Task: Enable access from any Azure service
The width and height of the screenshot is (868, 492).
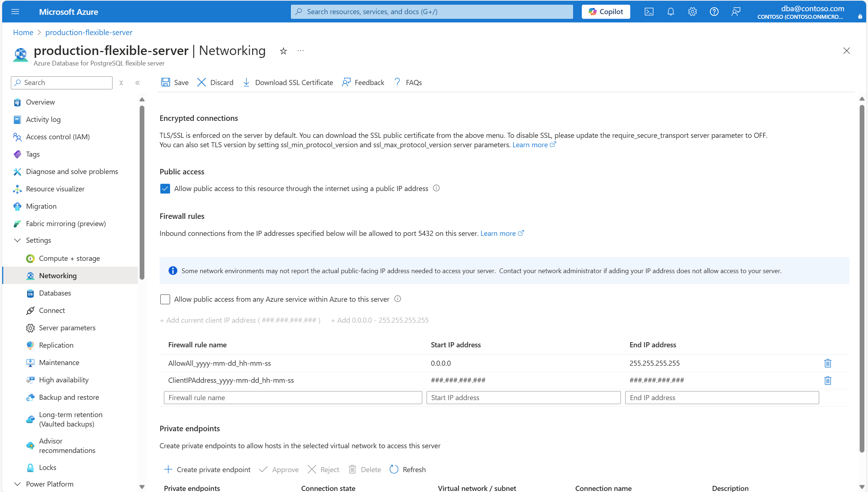Action: pyautogui.click(x=165, y=299)
